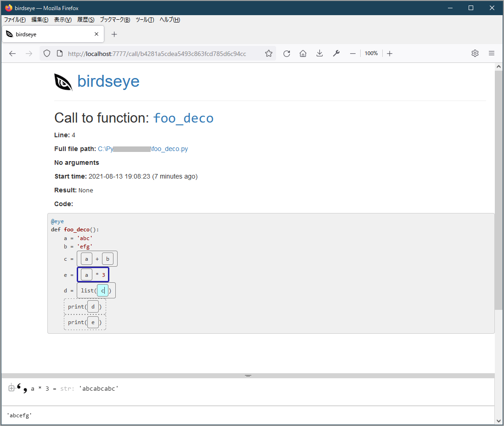Click the @eye decorator text
This screenshot has width=504, height=426.
(x=57, y=221)
